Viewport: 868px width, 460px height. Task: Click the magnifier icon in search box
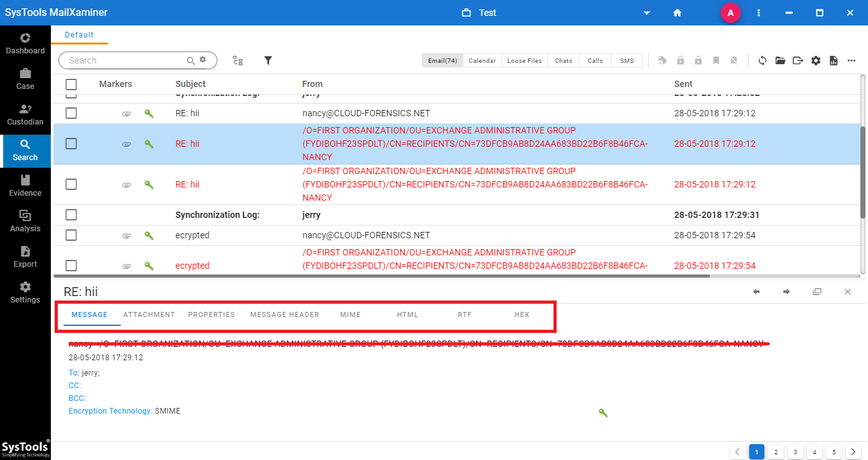[191, 60]
